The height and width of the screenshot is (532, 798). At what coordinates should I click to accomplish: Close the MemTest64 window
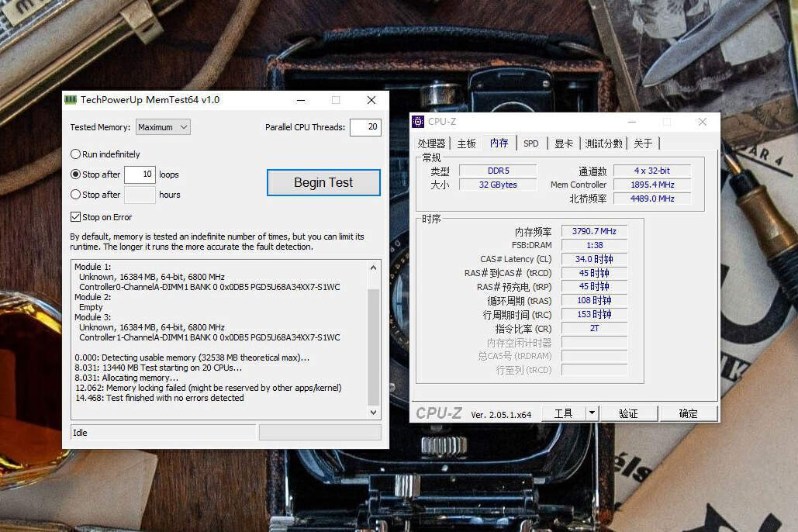(x=371, y=100)
